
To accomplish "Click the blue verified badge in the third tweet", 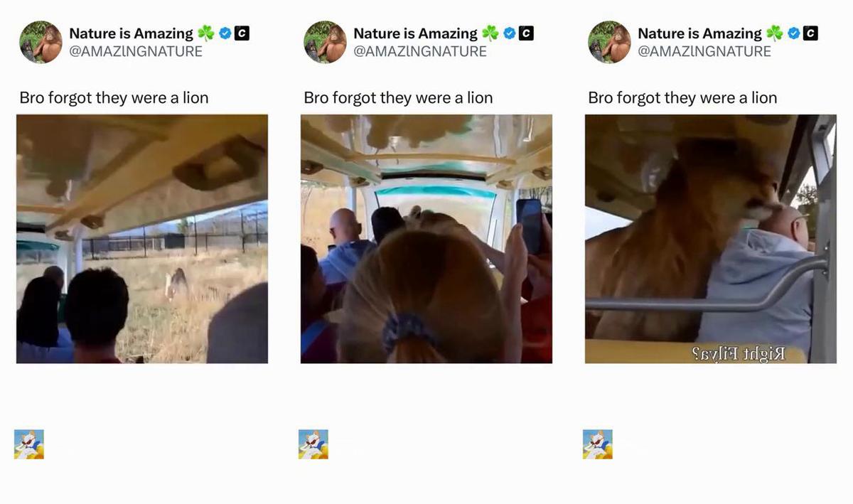I will point(793,33).
